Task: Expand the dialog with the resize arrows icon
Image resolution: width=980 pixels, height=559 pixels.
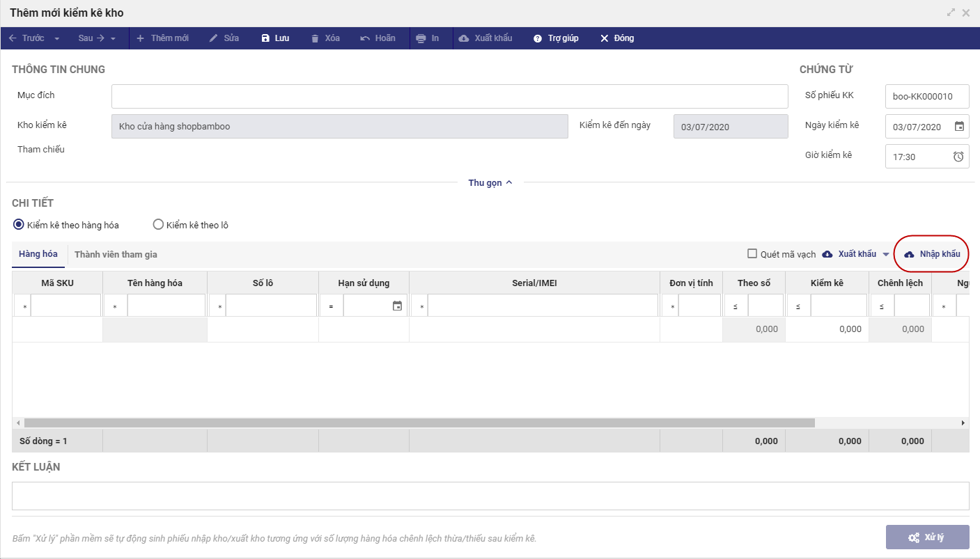Action: coord(951,13)
